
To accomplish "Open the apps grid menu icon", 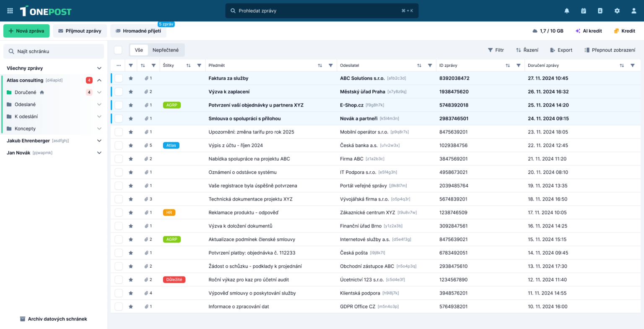I will point(10,11).
